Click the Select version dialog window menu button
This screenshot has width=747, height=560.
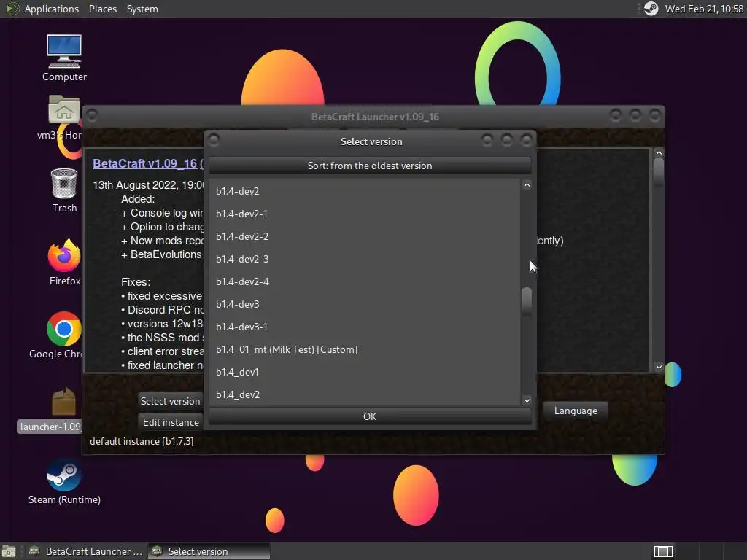[214, 140]
